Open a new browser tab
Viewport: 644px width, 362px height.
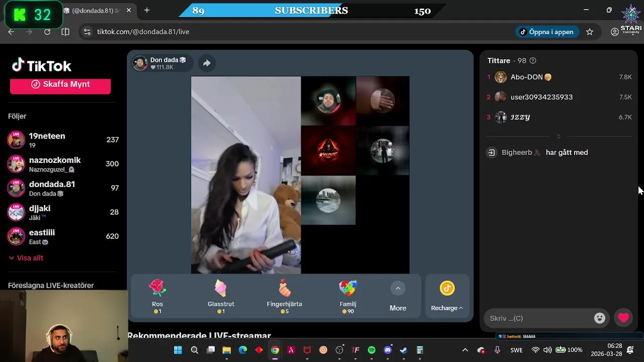pos(147,10)
